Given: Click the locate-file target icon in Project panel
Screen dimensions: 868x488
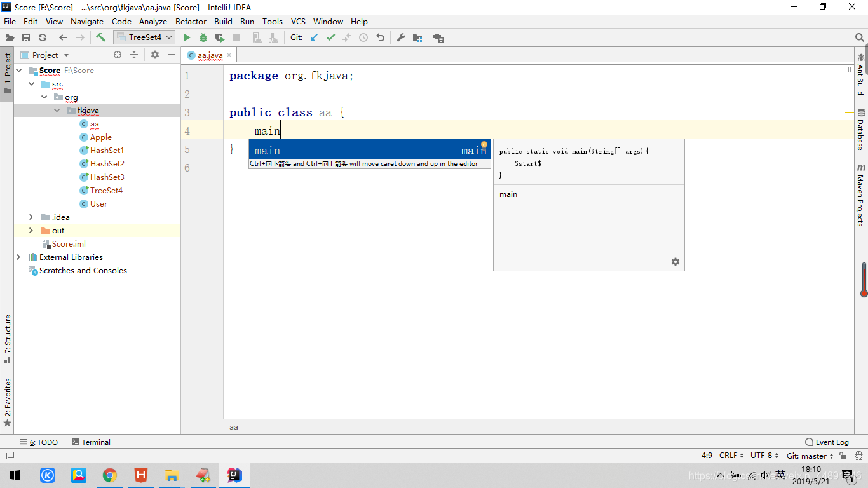Looking at the screenshot, I should point(118,55).
